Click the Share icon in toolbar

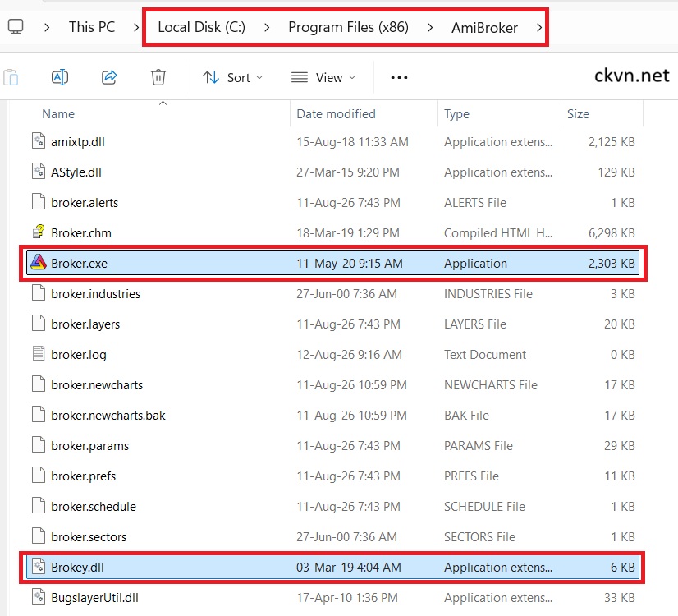tap(109, 77)
